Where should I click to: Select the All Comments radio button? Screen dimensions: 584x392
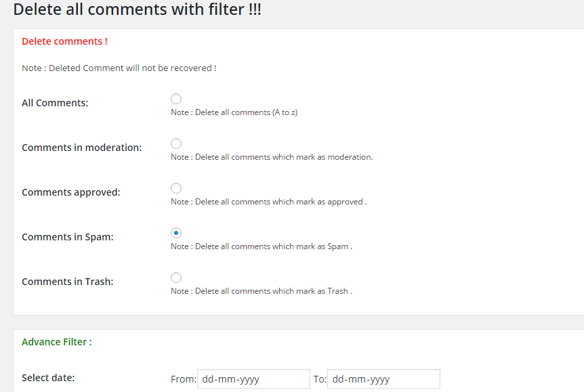pyautogui.click(x=176, y=99)
